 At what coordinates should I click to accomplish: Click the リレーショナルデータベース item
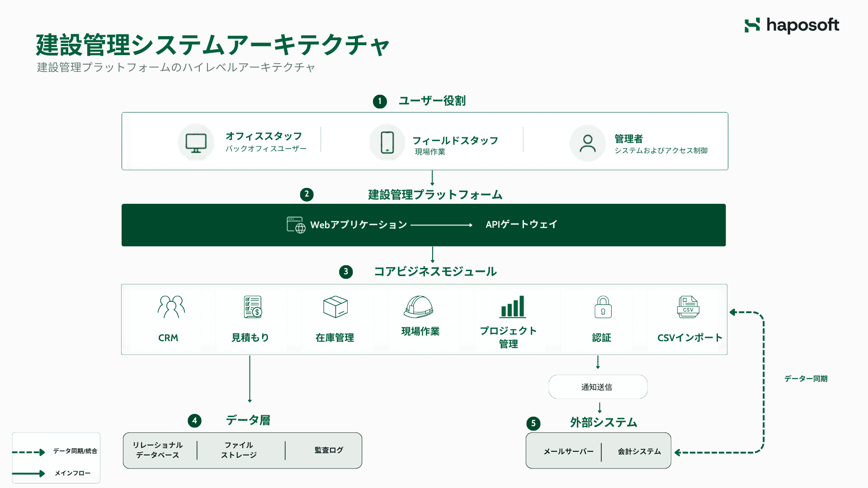[158, 450]
